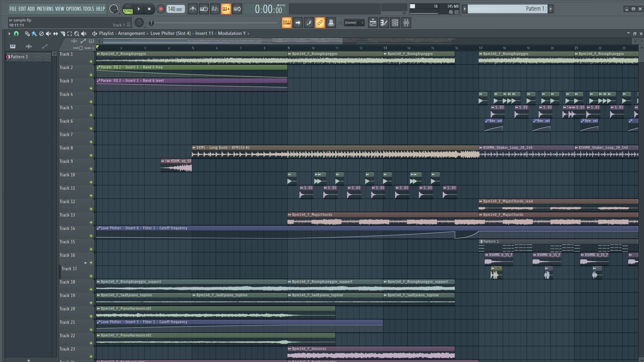The height and width of the screenshot is (362, 644).
Task: Open the TOOLS menu
Action: click(89, 9)
